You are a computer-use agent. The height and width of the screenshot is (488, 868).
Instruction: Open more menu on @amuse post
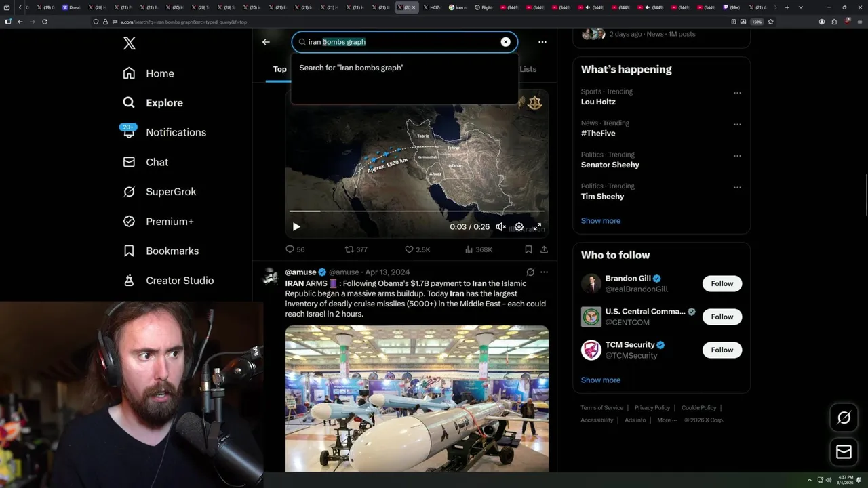tap(544, 272)
